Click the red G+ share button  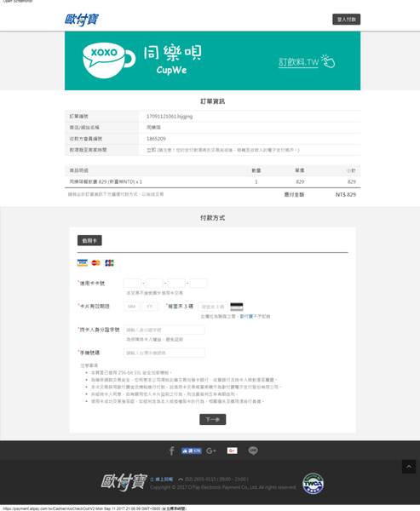click(233, 451)
